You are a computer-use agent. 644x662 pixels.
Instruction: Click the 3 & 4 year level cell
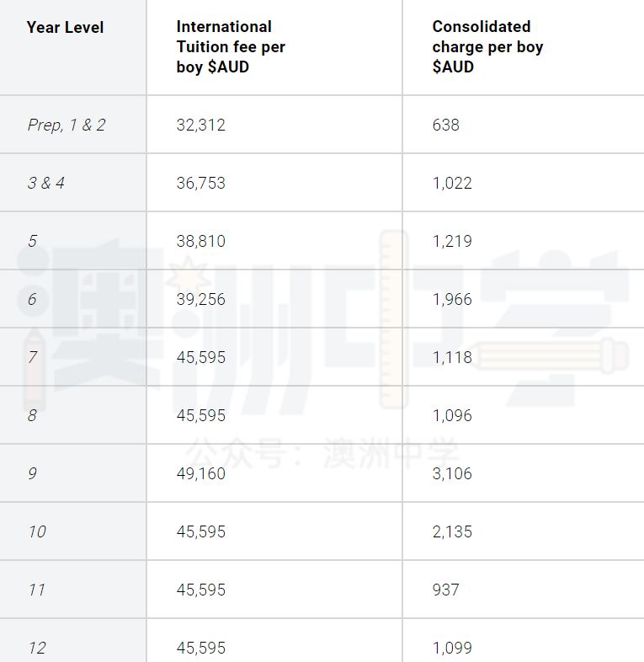[46, 183]
